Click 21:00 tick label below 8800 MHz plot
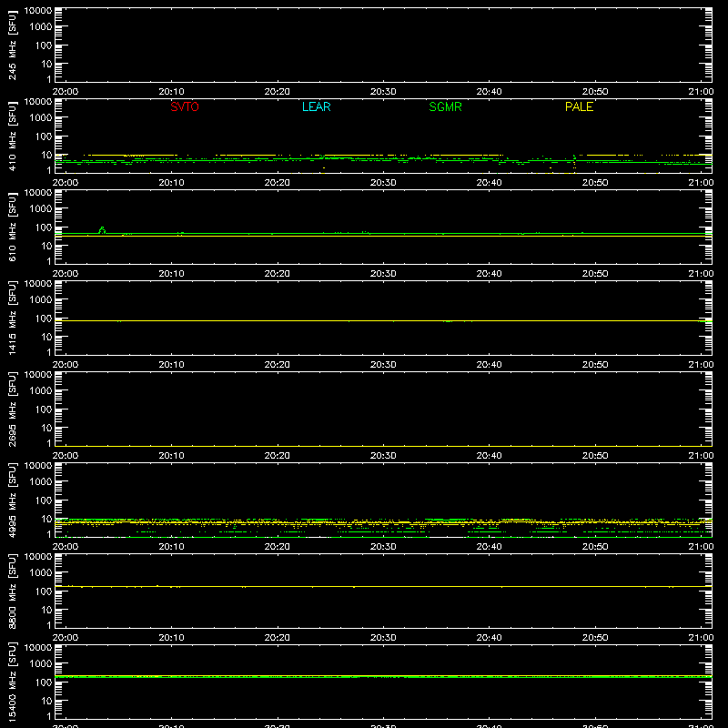 click(x=701, y=638)
